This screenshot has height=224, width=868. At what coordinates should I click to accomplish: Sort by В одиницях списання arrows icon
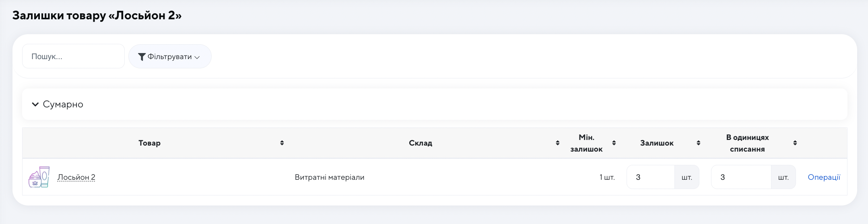point(795,143)
